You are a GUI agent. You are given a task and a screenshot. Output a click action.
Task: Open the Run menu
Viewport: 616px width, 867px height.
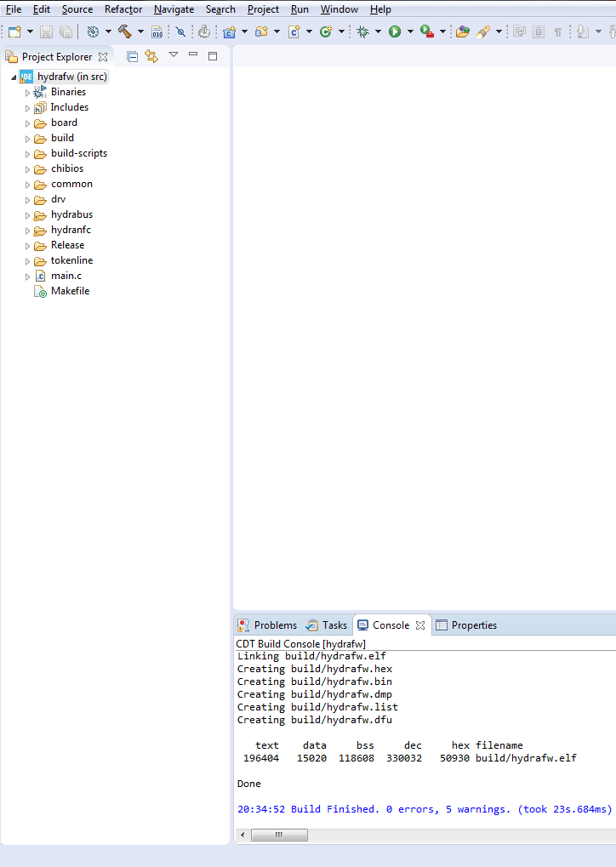pyautogui.click(x=299, y=9)
